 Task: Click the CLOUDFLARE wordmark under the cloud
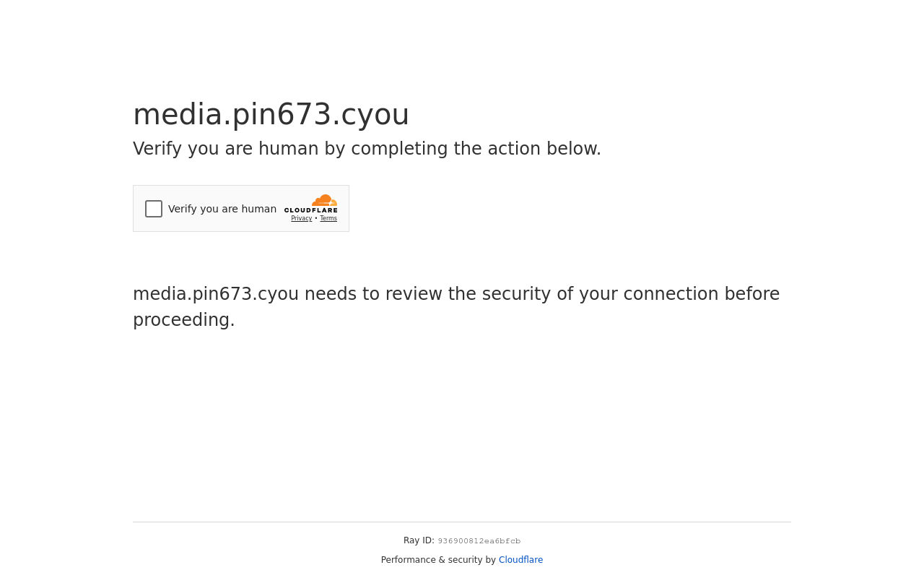311,210
